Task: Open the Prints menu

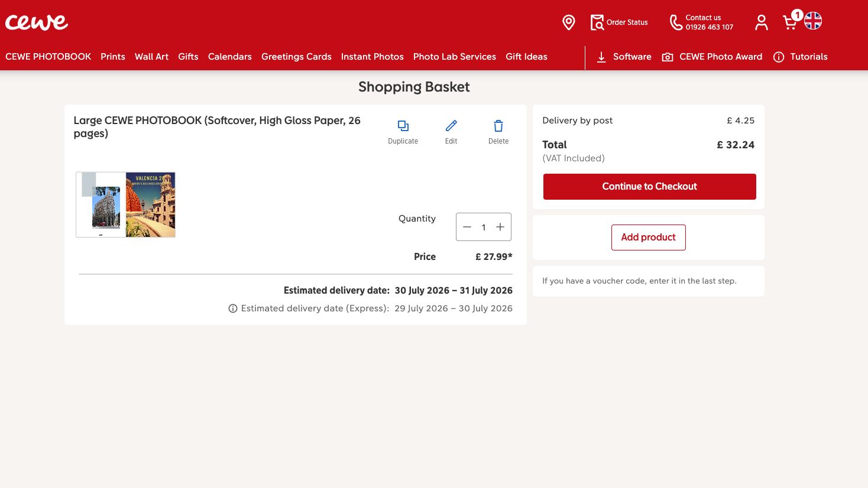Action: click(113, 57)
